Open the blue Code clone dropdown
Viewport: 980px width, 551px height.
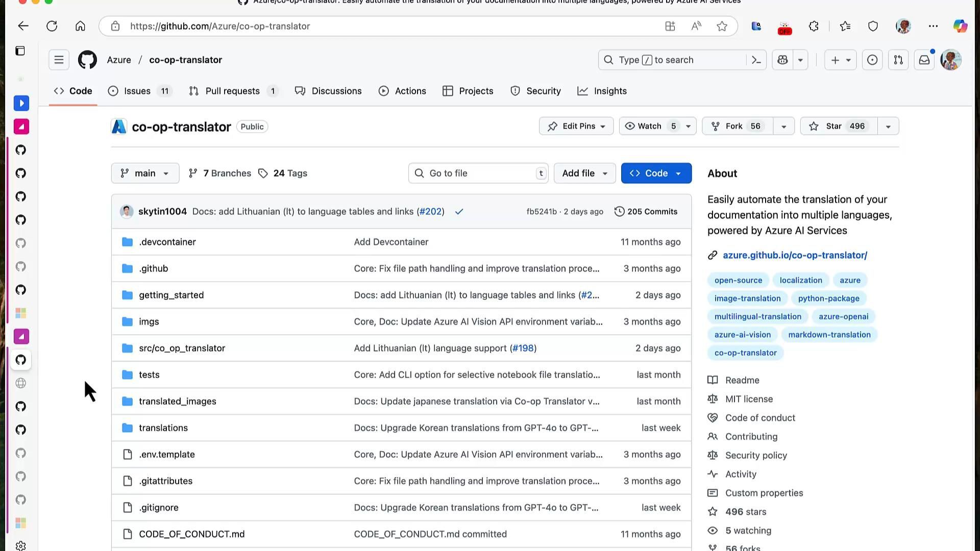[656, 173]
